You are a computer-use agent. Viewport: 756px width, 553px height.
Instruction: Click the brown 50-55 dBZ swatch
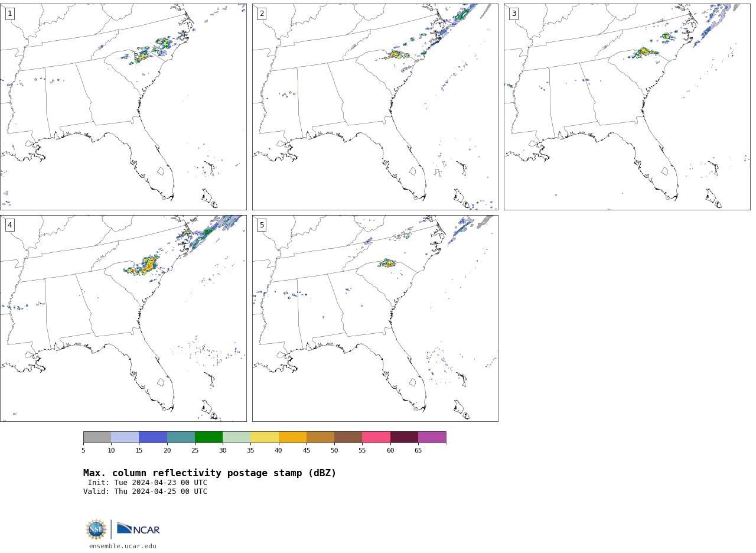348,437
